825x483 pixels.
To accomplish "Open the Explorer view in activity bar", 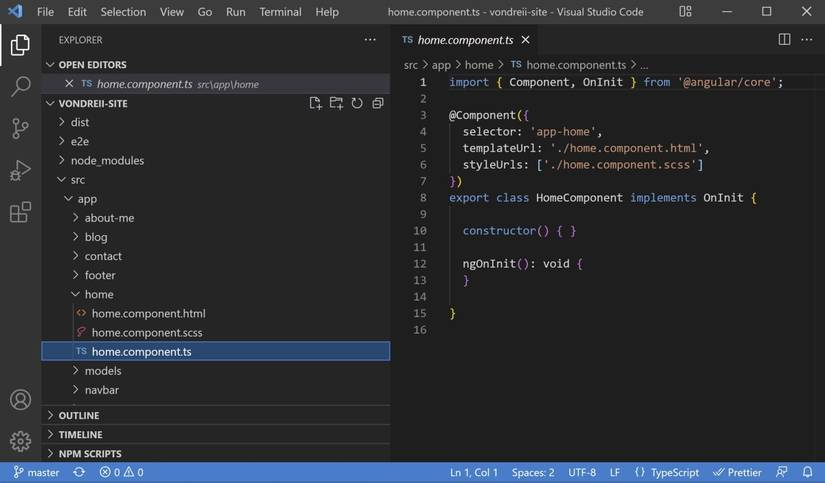I will click(20, 45).
